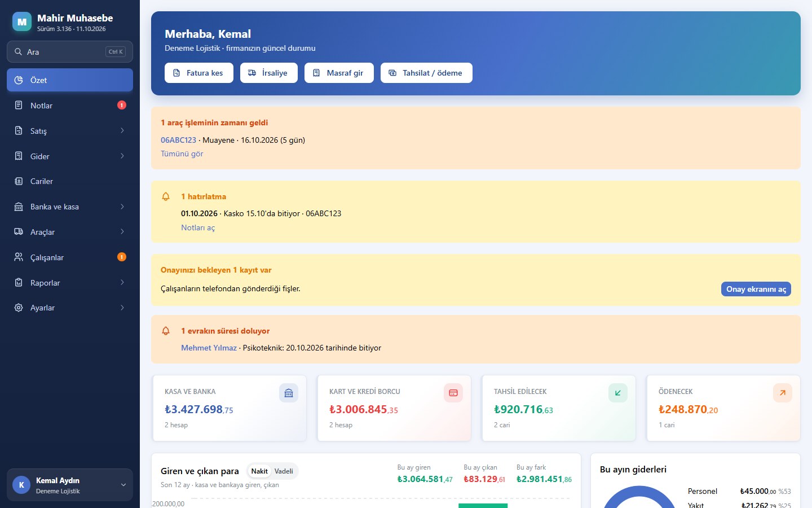The width and height of the screenshot is (812, 508).
Task: Click the Cariler sidebar icon
Action: (x=19, y=181)
